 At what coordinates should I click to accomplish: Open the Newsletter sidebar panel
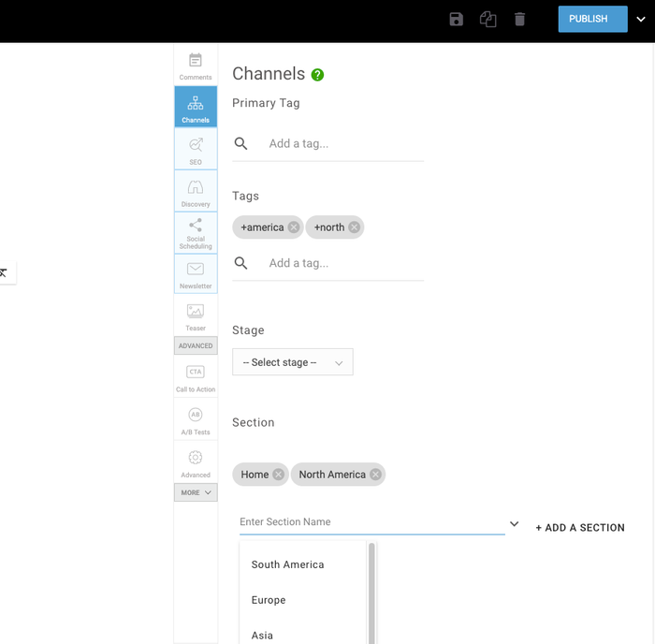(196, 273)
